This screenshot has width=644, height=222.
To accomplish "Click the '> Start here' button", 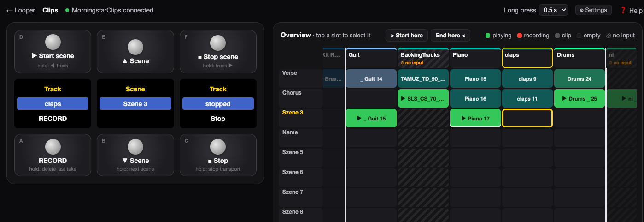I will coord(407,36).
